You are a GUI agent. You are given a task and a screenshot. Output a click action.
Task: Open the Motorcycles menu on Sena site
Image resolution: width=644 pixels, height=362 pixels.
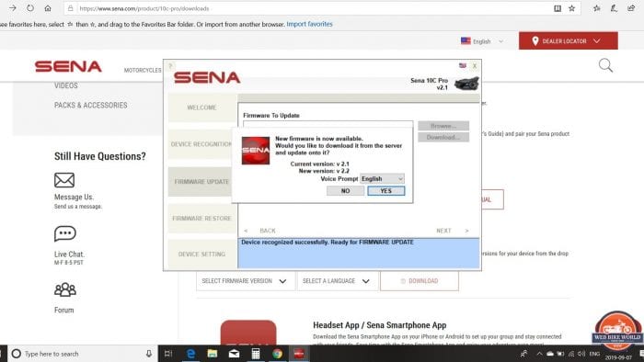(x=143, y=70)
